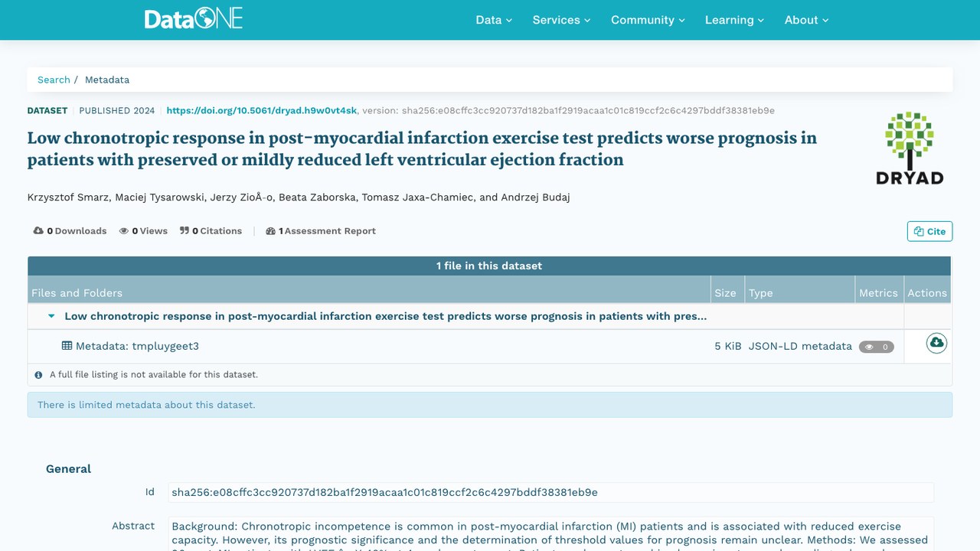Go back to Search breadcrumb
Image resolution: width=980 pixels, height=551 pixels.
point(54,80)
